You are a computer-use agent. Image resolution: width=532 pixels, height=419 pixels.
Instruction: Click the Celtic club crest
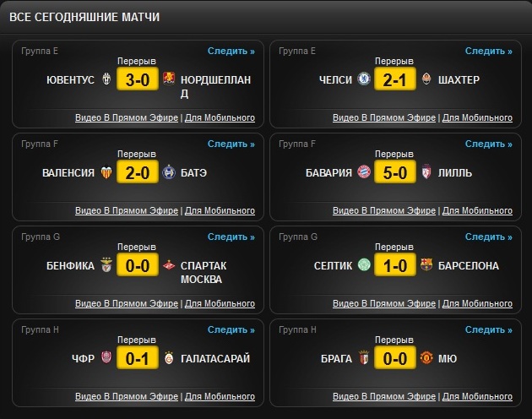[x=364, y=265]
